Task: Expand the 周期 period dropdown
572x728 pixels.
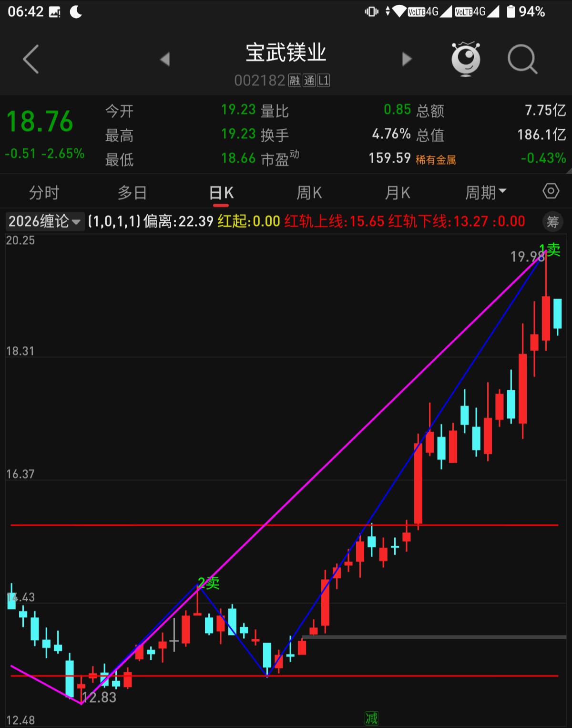Action: click(x=486, y=193)
